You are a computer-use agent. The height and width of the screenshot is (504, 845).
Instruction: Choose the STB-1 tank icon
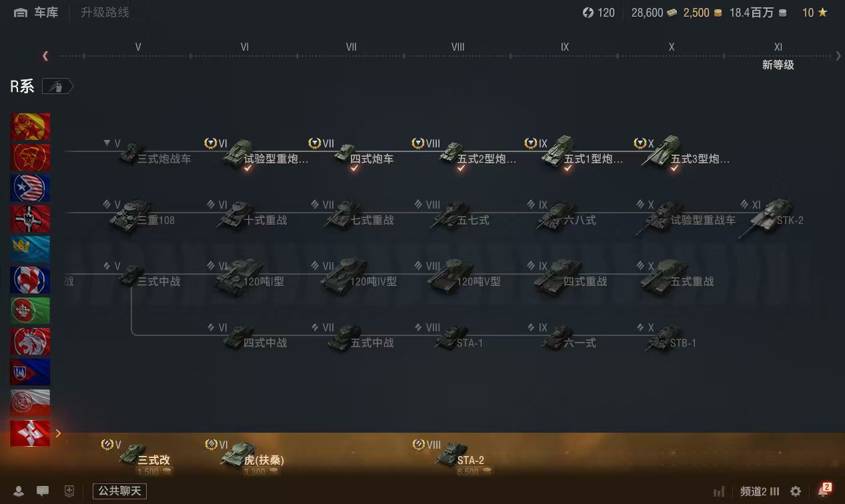tap(664, 337)
